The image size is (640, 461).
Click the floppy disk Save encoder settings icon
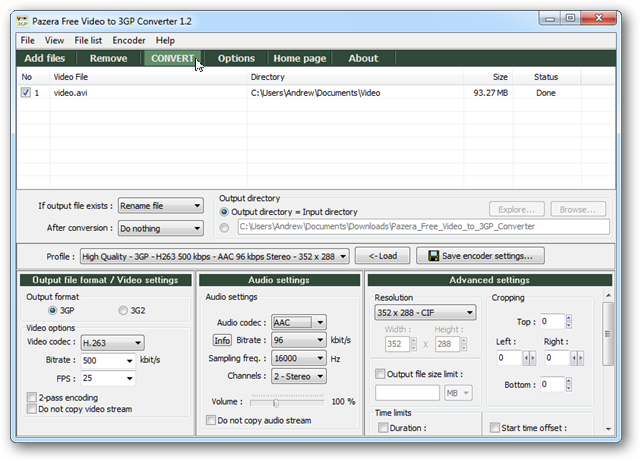point(432,256)
